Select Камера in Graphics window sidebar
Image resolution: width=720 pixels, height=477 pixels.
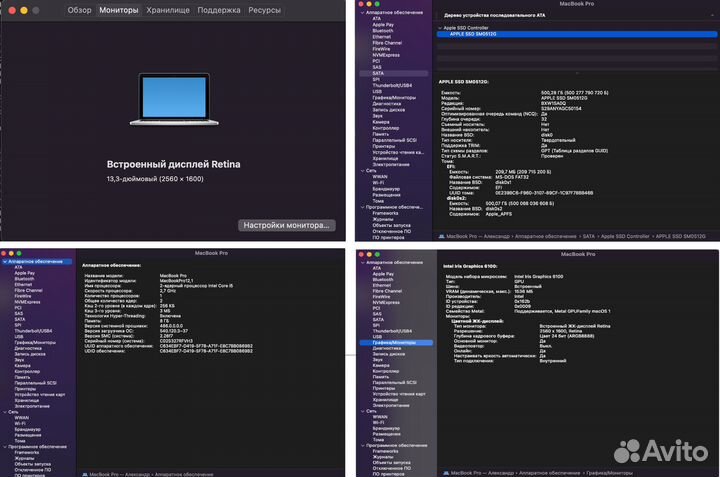381,365
